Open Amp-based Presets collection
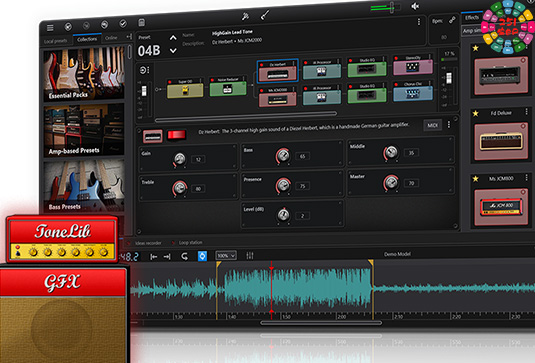The image size is (535, 363). 84,130
